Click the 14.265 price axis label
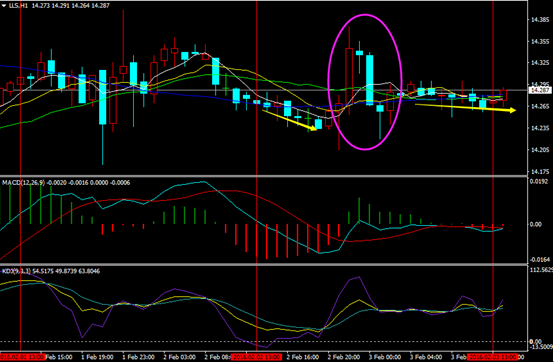Viewport: 554px width, 362px height. pos(540,106)
